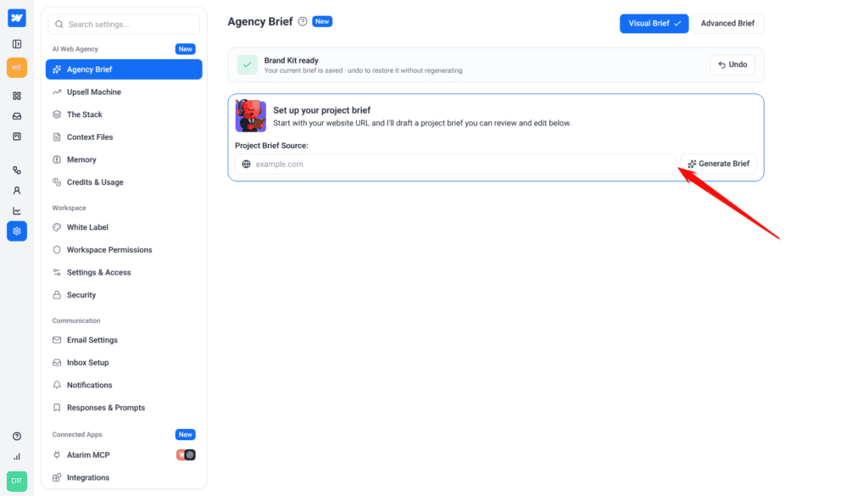Open White Label settings
This screenshot has width=868, height=496.
tap(124, 227)
